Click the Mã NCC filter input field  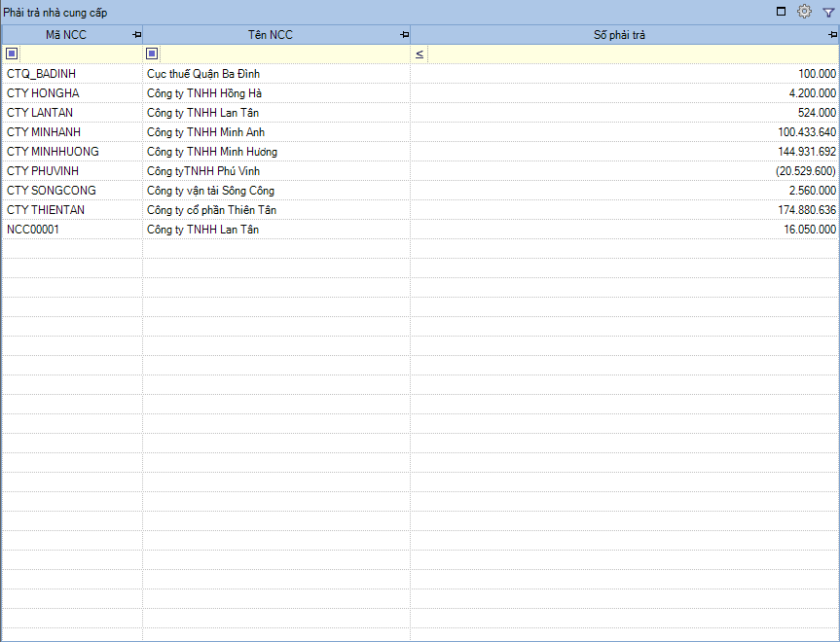tap(80, 53)
